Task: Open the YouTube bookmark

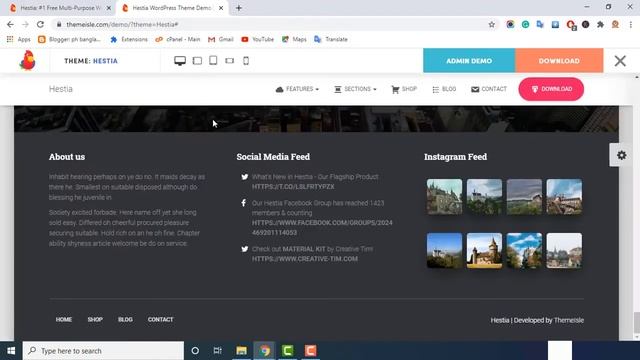Action: coord(257,39)
